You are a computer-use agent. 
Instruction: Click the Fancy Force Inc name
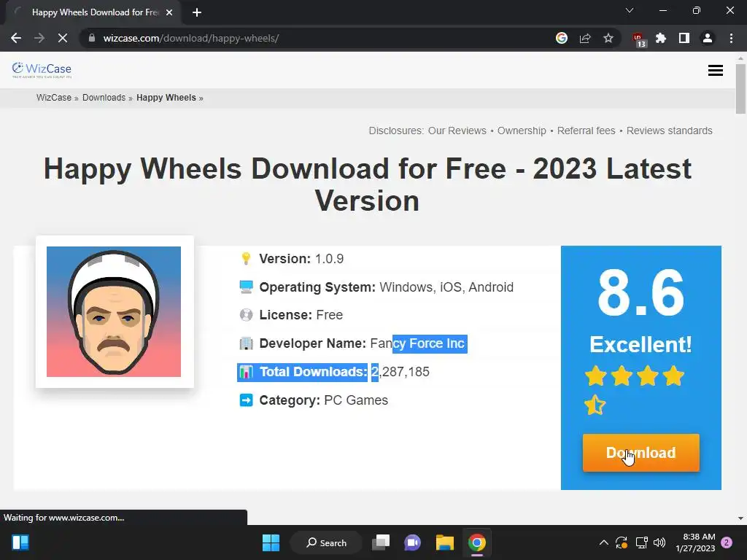[417, 343]
